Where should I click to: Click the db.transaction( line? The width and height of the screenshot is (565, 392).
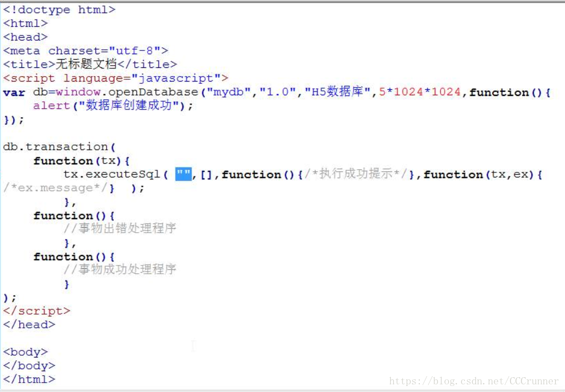pos(60,147)
